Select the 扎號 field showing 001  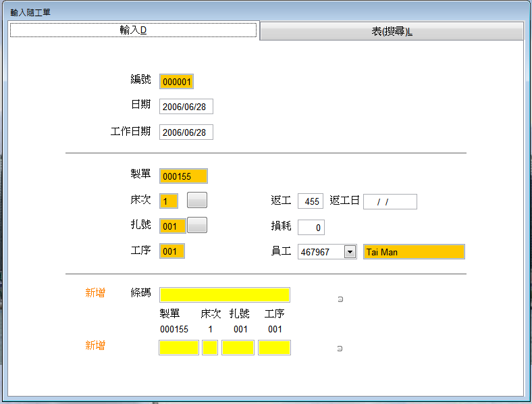click(173, 226)
